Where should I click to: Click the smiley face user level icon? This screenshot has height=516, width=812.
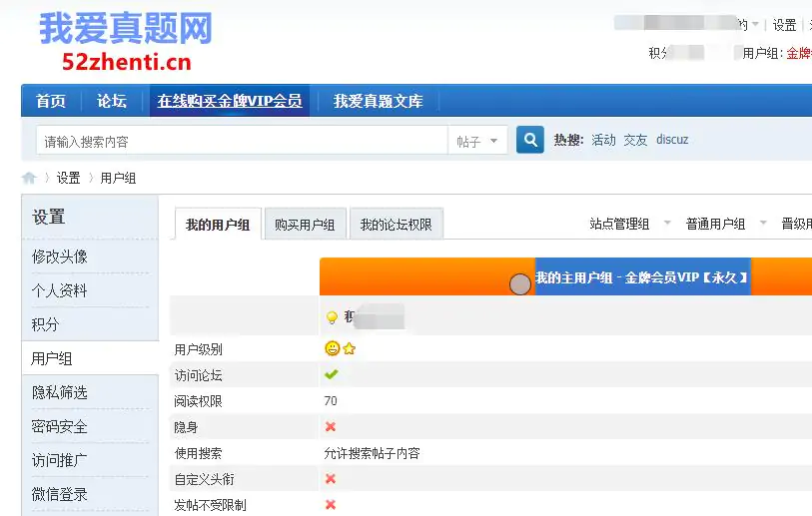(x=332, y=348)
